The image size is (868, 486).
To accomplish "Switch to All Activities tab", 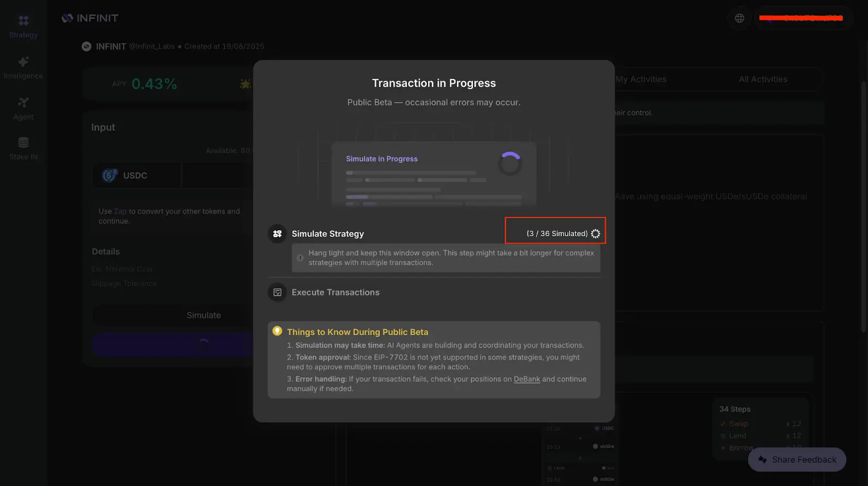I will [x=763, y=79].
